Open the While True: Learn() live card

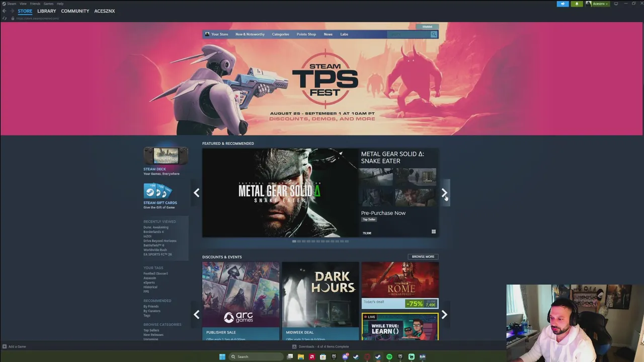click(400, 326)
